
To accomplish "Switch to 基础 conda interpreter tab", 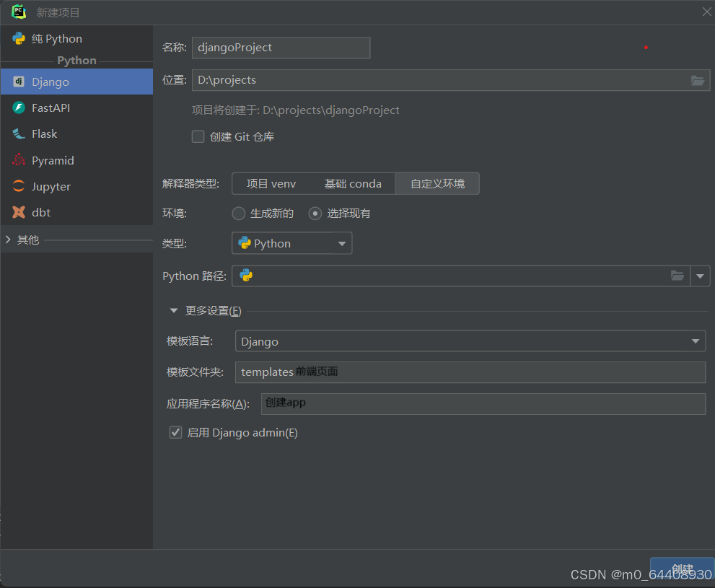I will pyautogui.click(x=353, y=184).
